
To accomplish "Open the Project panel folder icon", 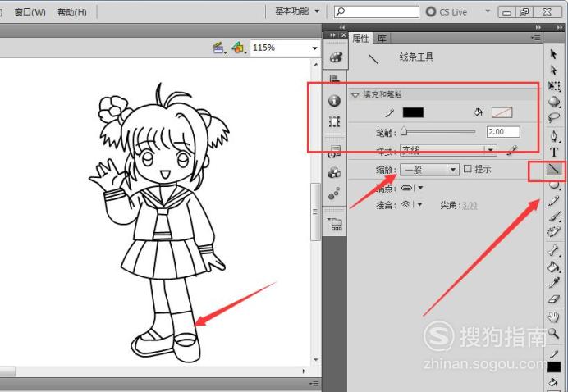I will 335,224.
